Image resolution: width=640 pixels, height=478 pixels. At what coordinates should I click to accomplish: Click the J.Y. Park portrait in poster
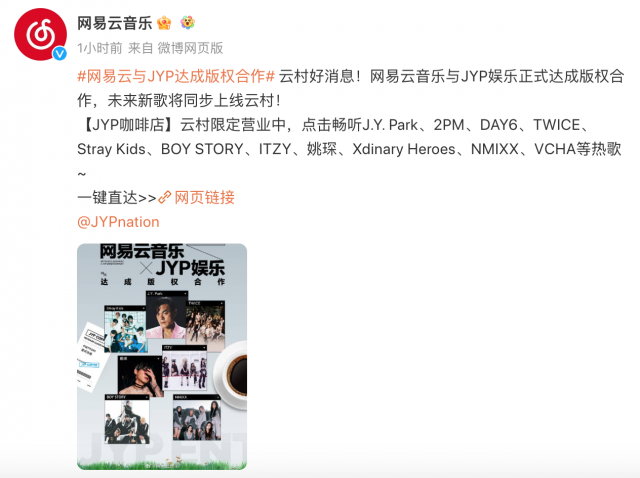click(167, 314)
